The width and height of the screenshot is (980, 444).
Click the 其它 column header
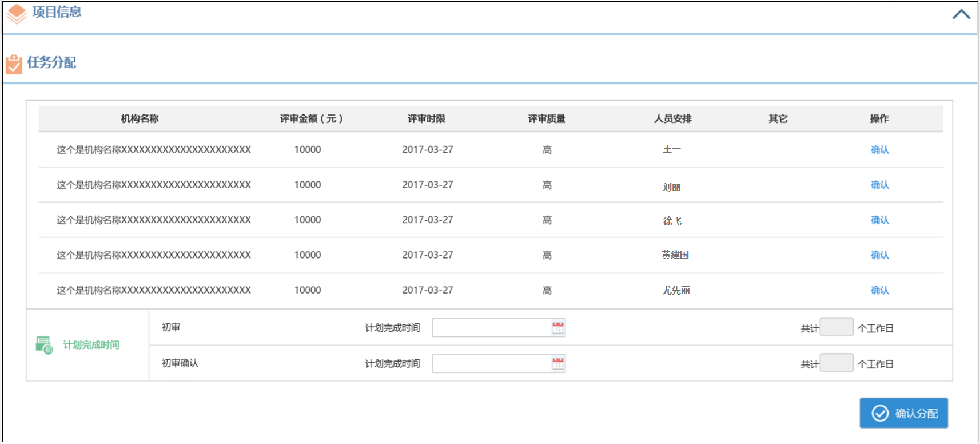[778, 119]
